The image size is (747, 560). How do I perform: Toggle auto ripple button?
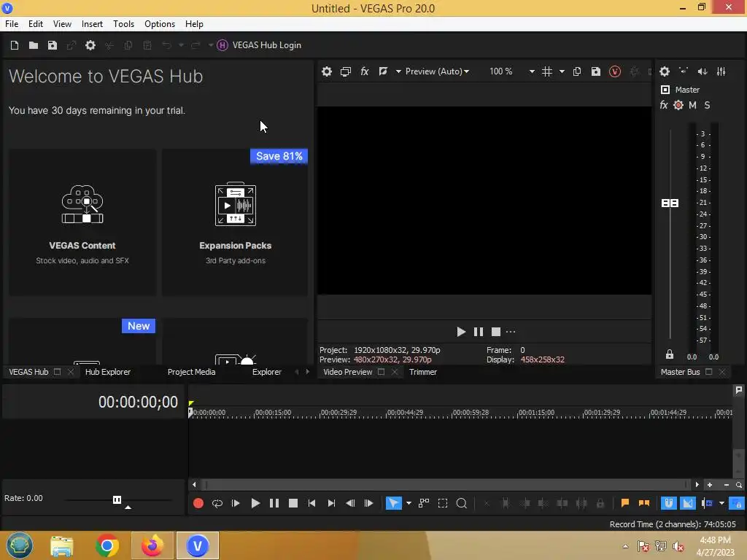click(x=707, y=503)
